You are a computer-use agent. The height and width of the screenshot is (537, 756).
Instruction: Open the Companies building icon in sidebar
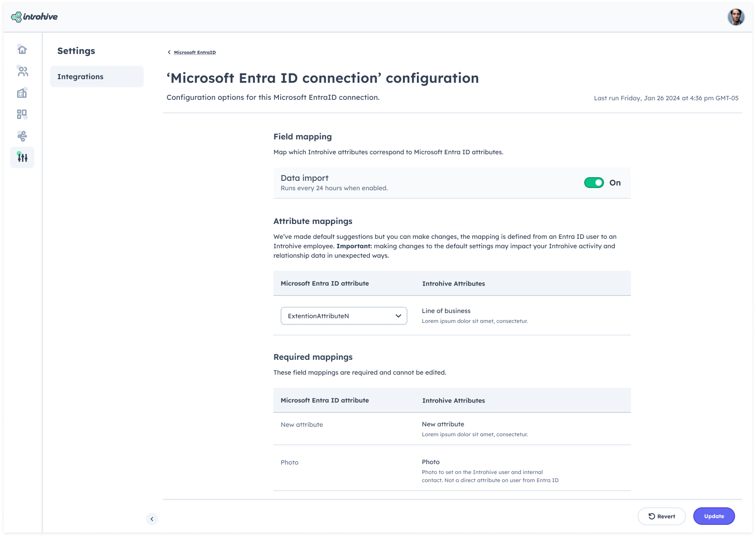pyautogui.click(x=22, y=93)
